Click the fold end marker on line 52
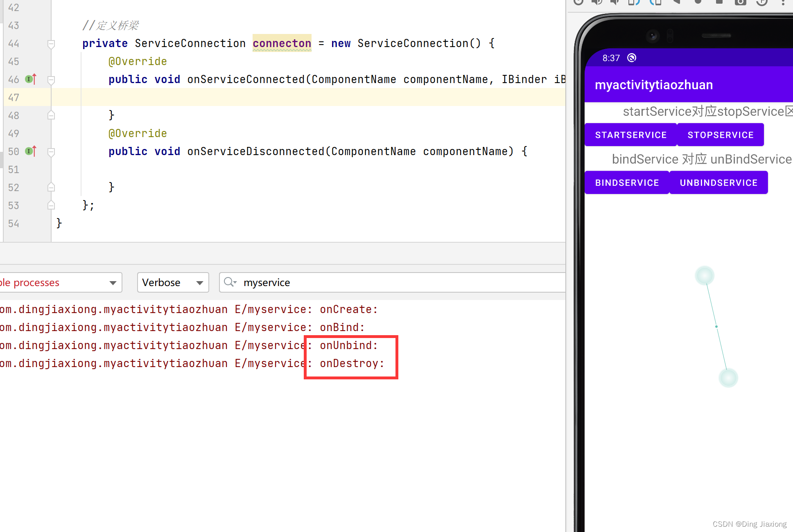The height and width of the screenshot is (532, 793). click(x=51, y=187)
